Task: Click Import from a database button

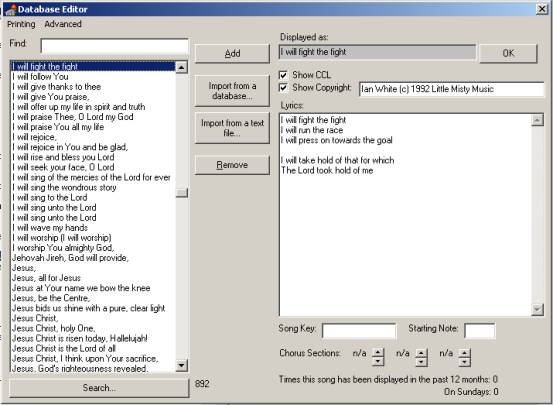Action: tap(232, 91)
